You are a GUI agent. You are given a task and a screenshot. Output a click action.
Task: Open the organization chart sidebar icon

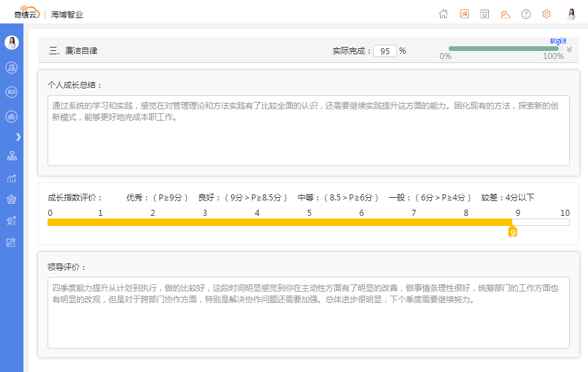point(11,156)
